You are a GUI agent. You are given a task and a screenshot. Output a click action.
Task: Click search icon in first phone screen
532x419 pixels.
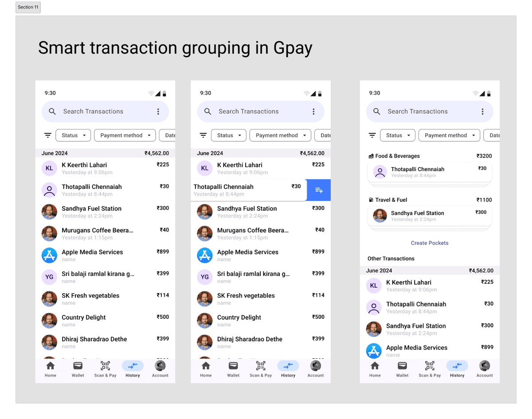tap(52, 111)
